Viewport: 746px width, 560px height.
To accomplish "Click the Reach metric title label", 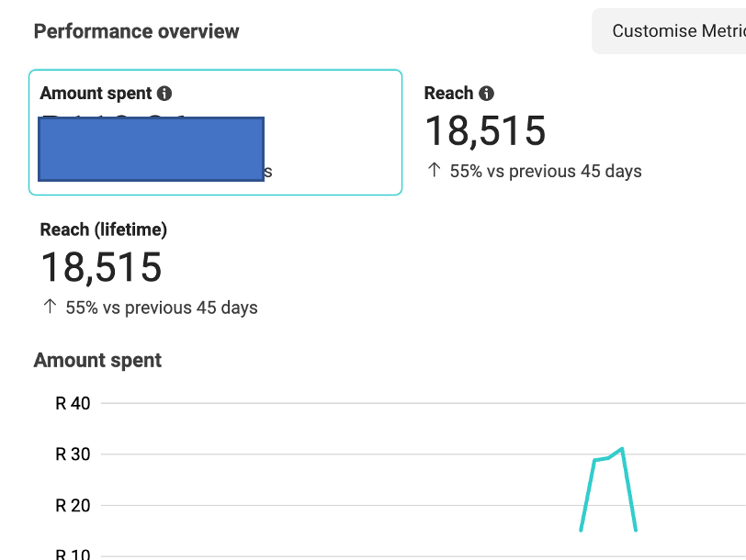I will (x=448, y=93).
